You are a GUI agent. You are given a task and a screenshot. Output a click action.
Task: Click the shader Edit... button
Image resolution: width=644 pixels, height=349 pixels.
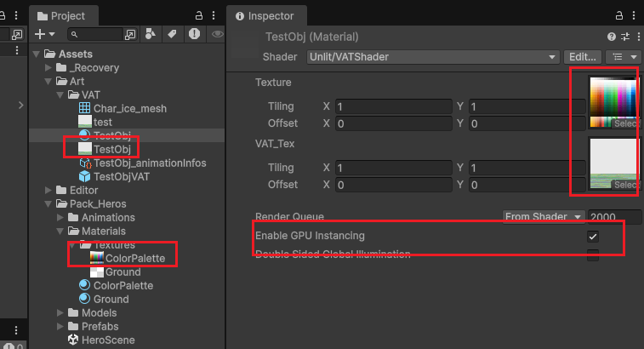point(582,57)
